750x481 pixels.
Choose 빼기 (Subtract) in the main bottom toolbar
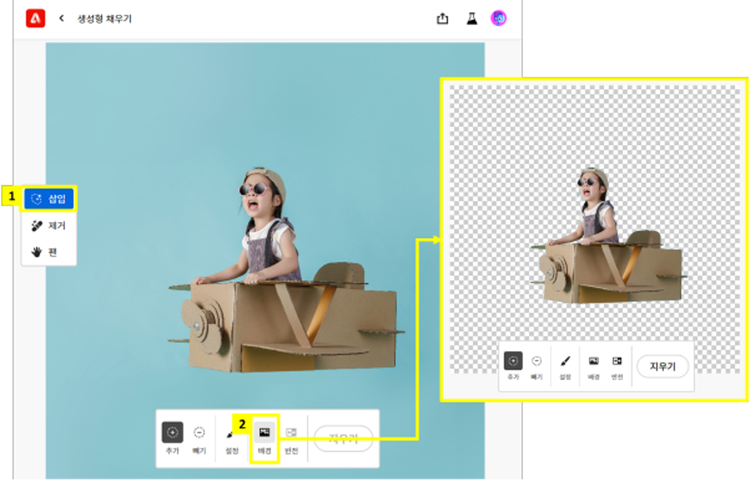(x=199, y=437)
